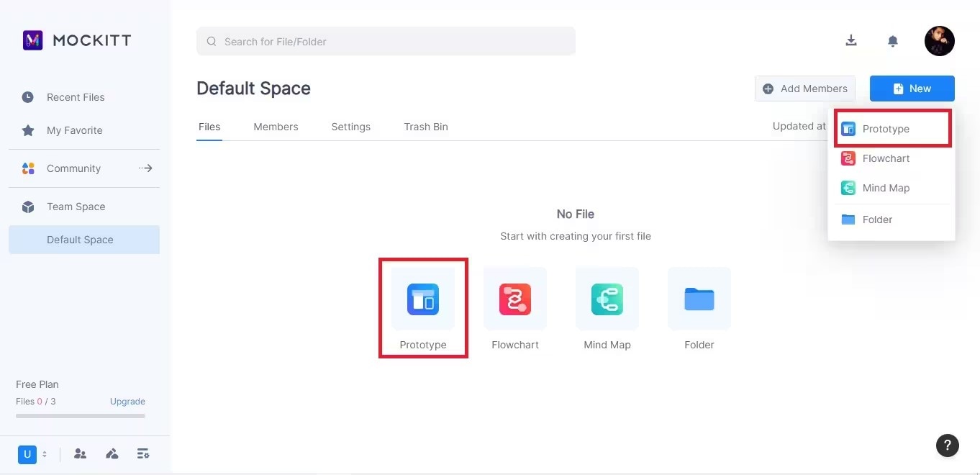Select Team Space in the sidebar
Image resolution: width=980 pixels, height=475 pixels.
84,207
